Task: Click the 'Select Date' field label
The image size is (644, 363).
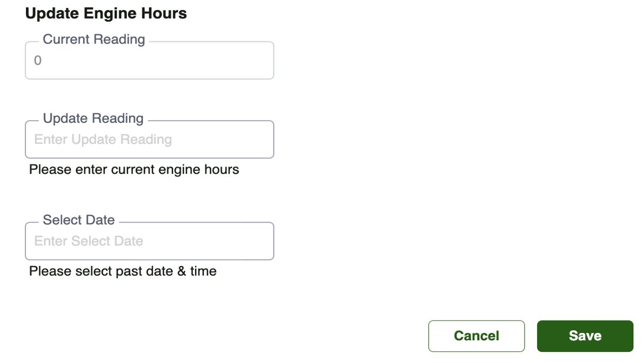Action: (x=79, y=220)
